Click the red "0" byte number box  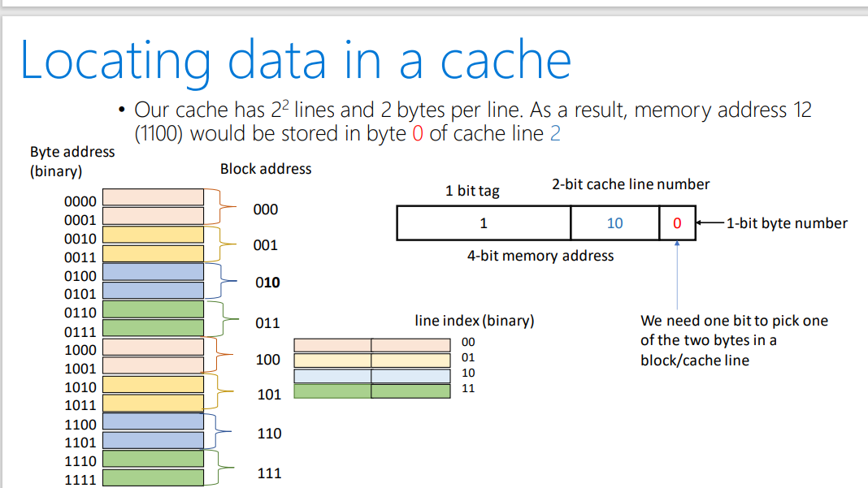[677, 223]
